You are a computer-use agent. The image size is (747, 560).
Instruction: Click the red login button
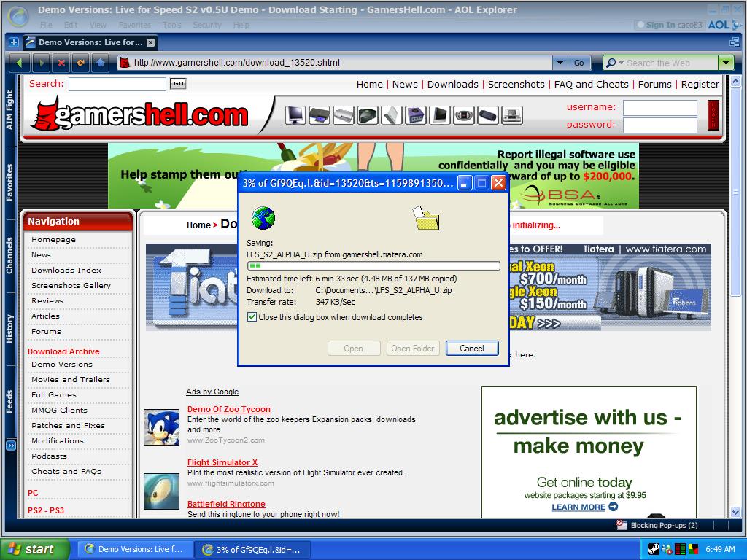click(713, 114)
